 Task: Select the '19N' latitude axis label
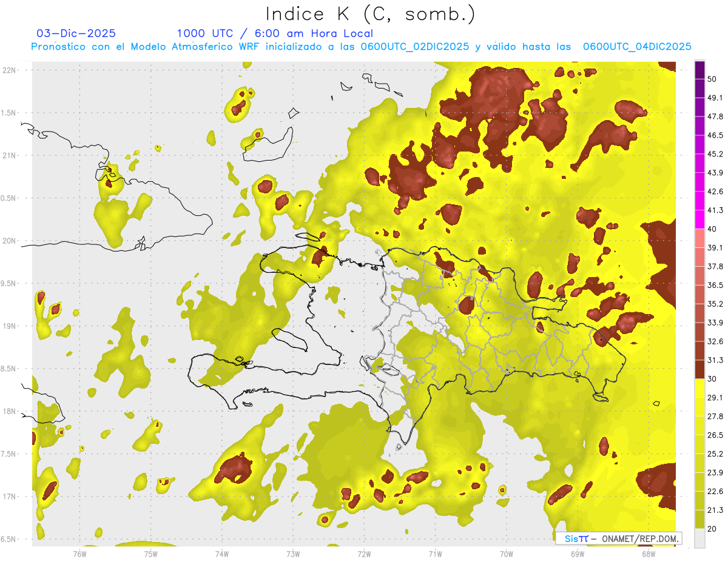(x=10, y=326)
